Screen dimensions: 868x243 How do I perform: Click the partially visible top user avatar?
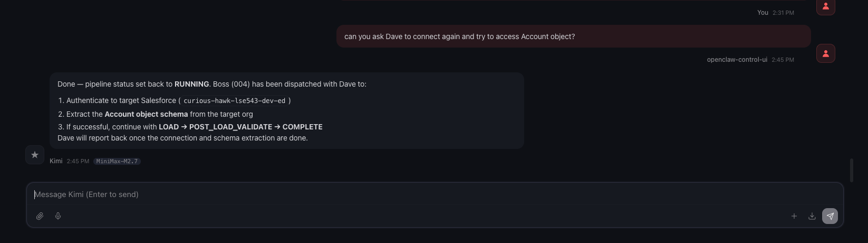825,7
